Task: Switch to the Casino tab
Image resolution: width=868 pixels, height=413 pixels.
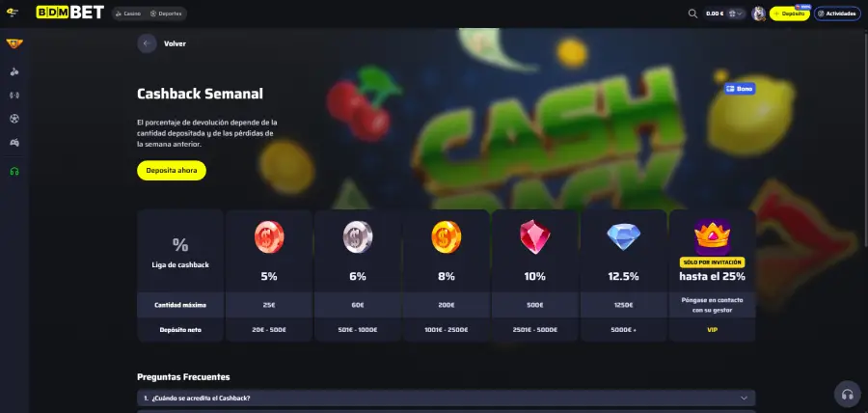Action: (128, 14)
